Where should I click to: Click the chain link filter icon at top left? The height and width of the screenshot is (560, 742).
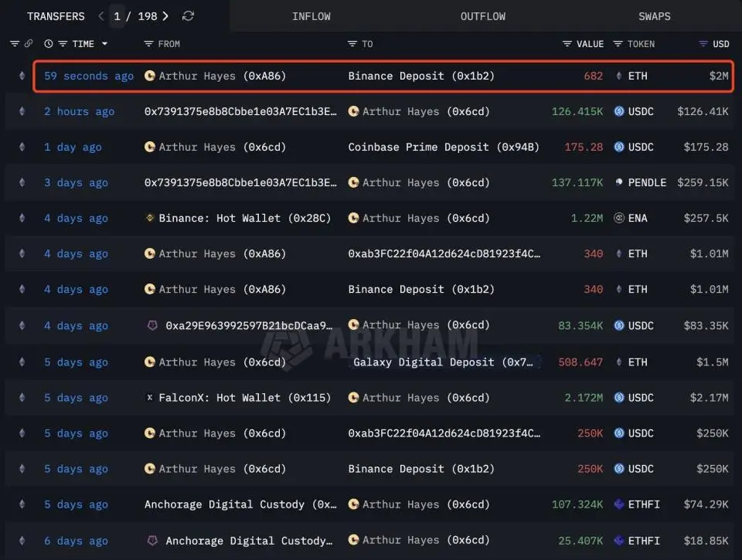[x=29, y=44]
